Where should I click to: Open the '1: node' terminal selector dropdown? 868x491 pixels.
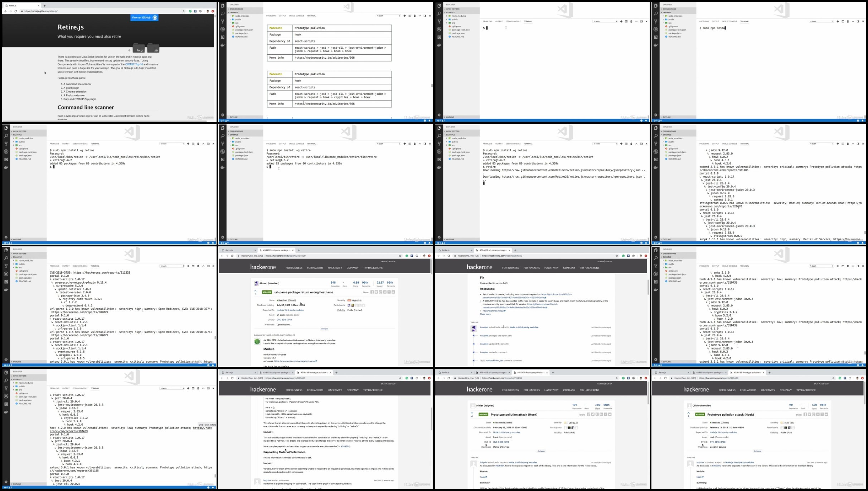coord(605,144)
